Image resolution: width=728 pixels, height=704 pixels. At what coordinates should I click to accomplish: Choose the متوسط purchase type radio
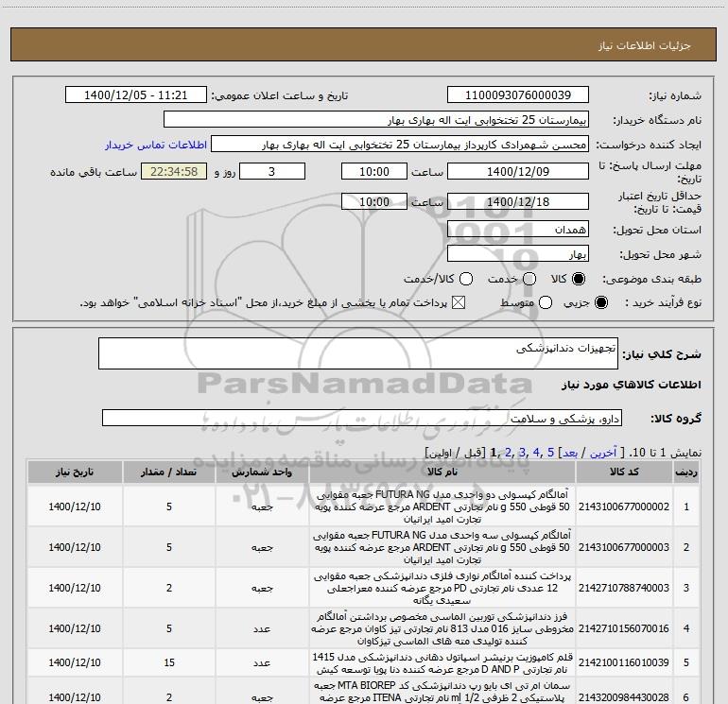click(x=546, y=302)
